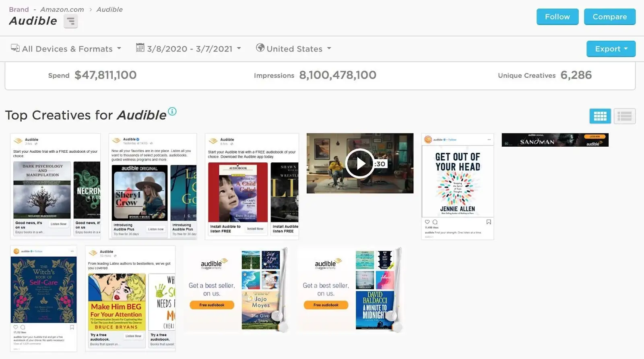Open the brand hierarchy menu icon next to Audible
Viewport: 644px width, 359px height.
pyautogui.click(x=71, y=21)
